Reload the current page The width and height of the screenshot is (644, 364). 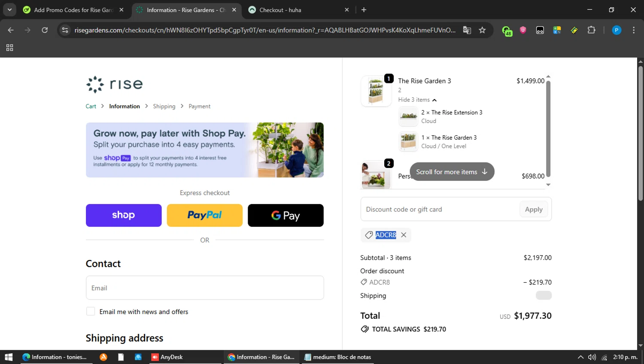click(x=45, y=30)
